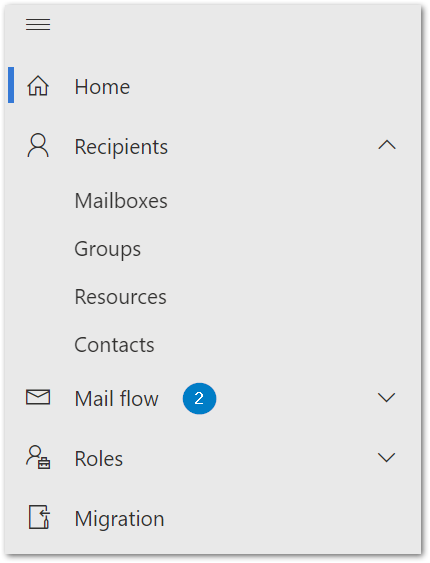Image resolution: width=430 pixels, height=563 pixels.
Task: Click the Mail flow notification badge 2
Action: [199, 399]
